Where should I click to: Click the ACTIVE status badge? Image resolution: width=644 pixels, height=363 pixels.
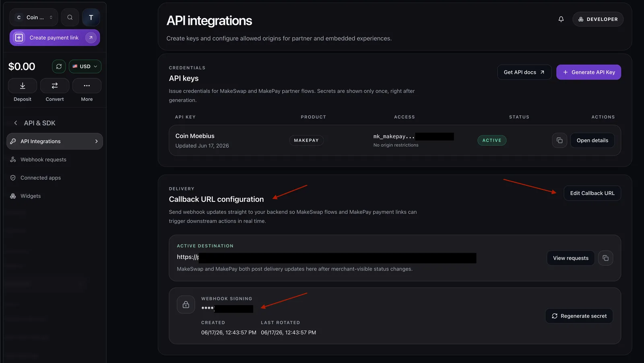492,140
